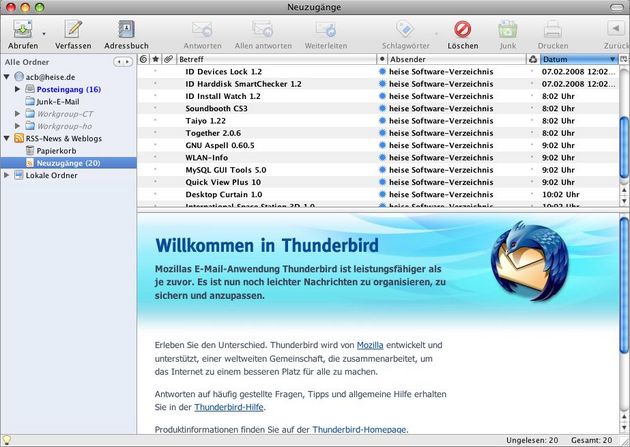Open message WLAN-Info
Image resolution: width=630 pixels, height=447 pixels.
coord(207,157)
